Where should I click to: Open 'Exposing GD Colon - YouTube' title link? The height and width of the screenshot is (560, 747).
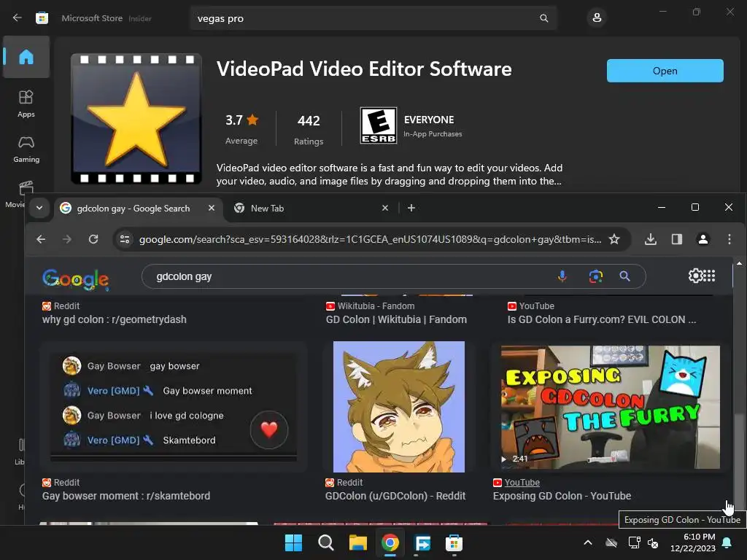coord(562,496)
